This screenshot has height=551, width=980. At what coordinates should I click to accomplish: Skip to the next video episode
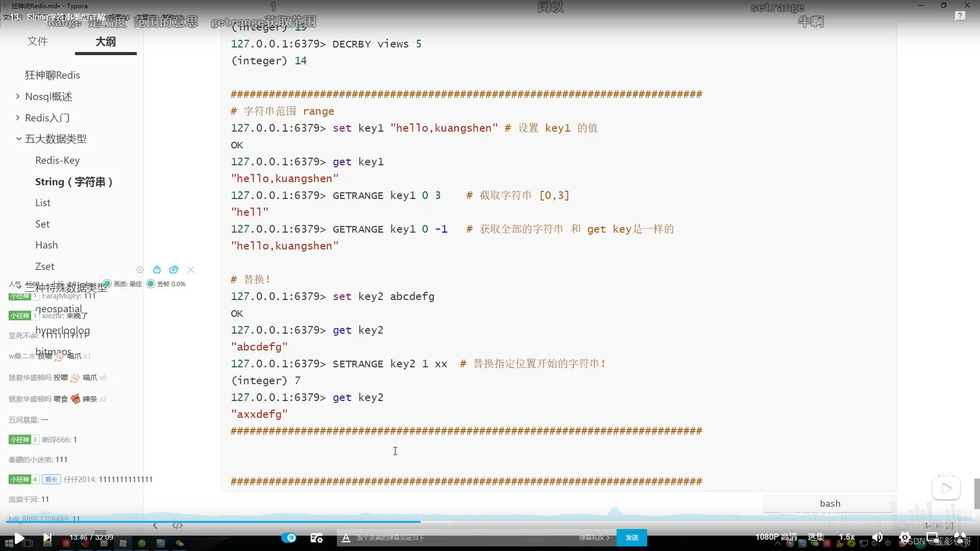[x=47, y=537]
